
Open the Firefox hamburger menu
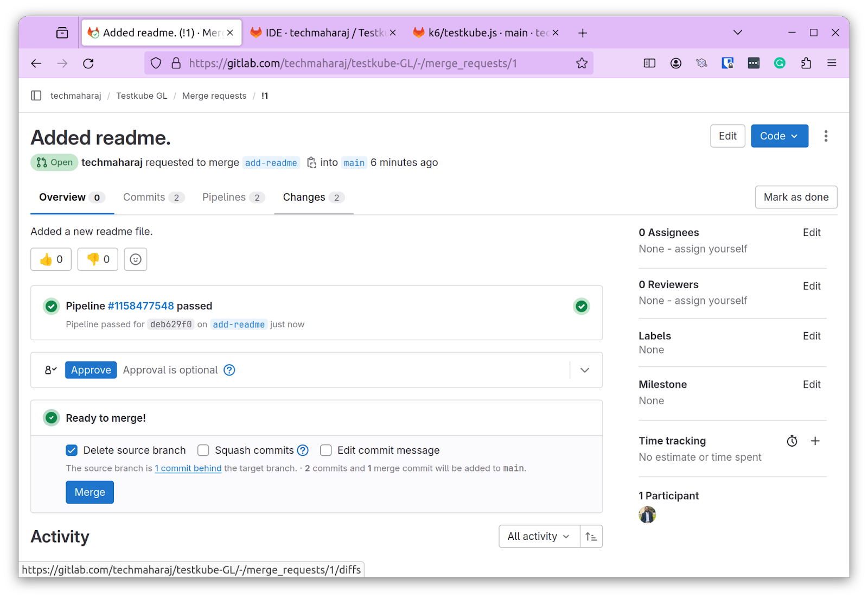[x=832, y=63]
